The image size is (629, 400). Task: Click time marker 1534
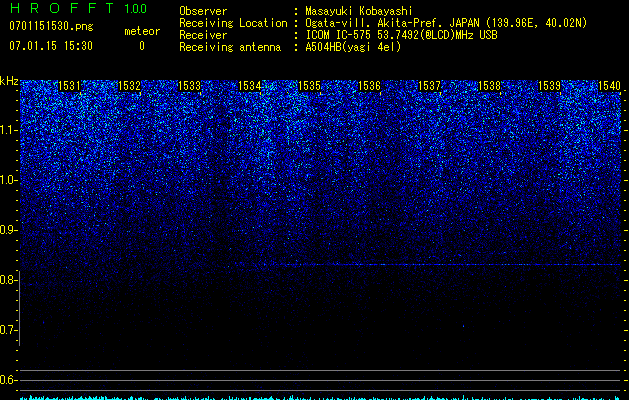click(250, 85)
